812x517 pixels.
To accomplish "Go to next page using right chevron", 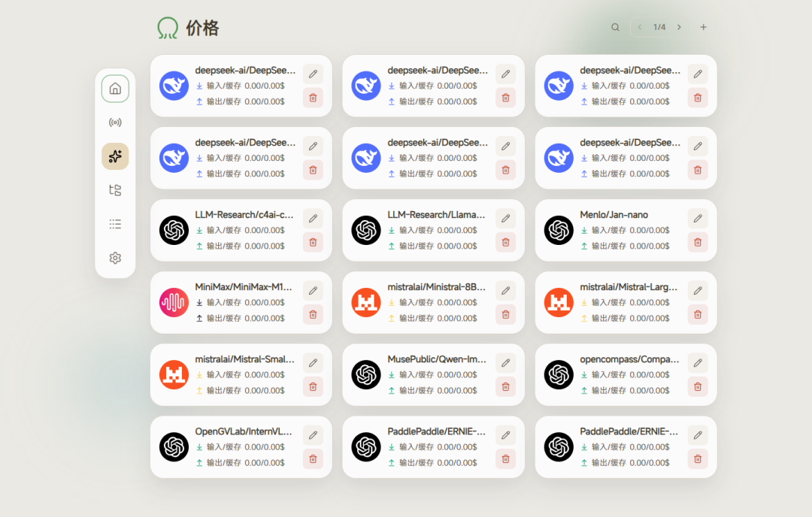I will point(679,27).
